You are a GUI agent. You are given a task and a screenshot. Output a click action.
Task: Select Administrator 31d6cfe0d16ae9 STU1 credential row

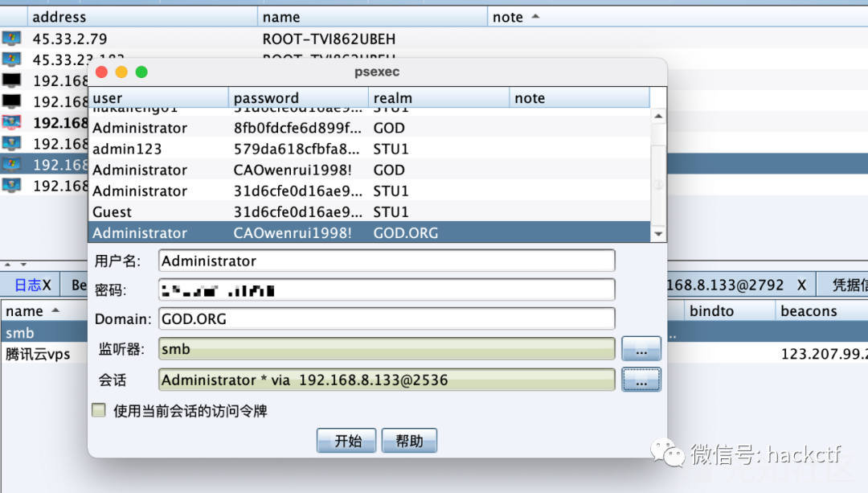pyautogui.click(x=369, y=191)
